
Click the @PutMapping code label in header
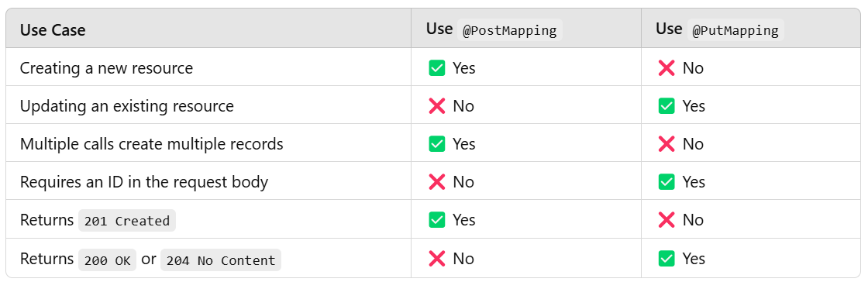(x=735, y=30)
